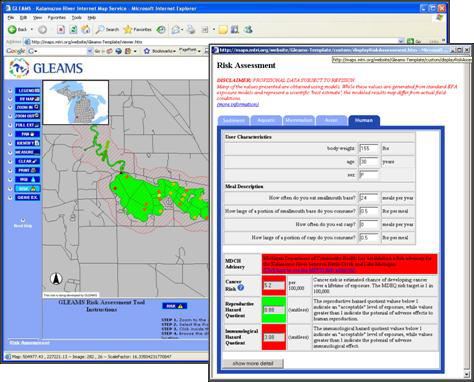
Task: Select the ZOOM OUT map tool
Action: pos(28,116)
